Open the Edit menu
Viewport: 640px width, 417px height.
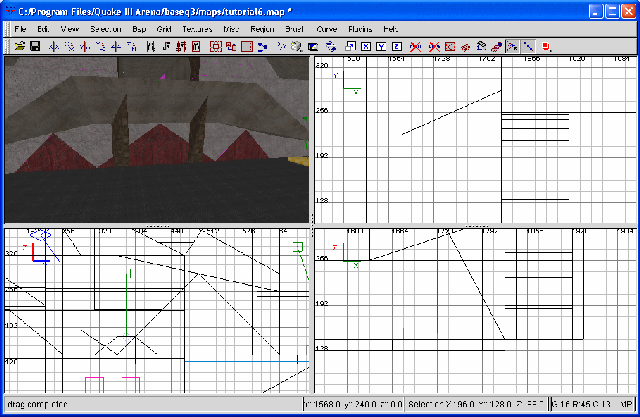[x=43, y=29]
